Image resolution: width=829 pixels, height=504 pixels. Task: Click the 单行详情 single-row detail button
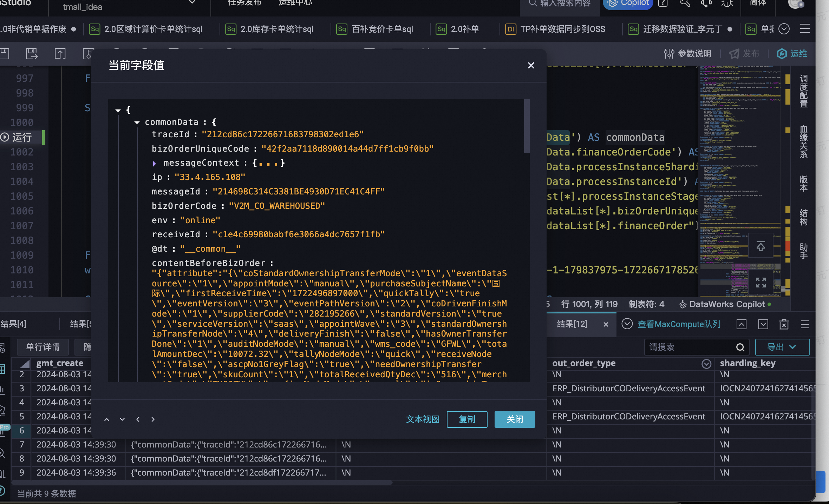click(x=43, y=347)
